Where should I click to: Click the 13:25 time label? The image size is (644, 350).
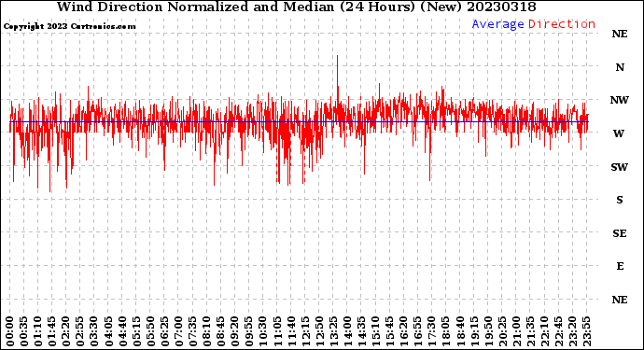pos(333,331)
